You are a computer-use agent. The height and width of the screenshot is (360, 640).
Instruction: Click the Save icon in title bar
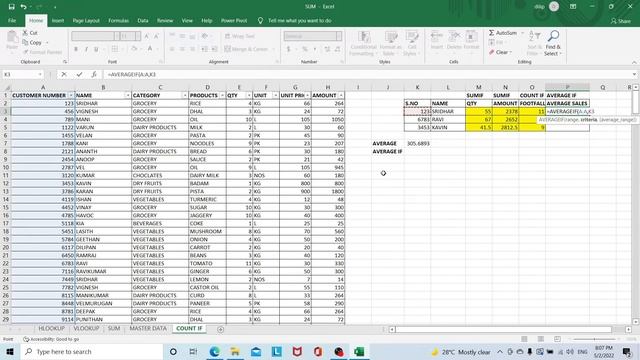tap(11, 7)
